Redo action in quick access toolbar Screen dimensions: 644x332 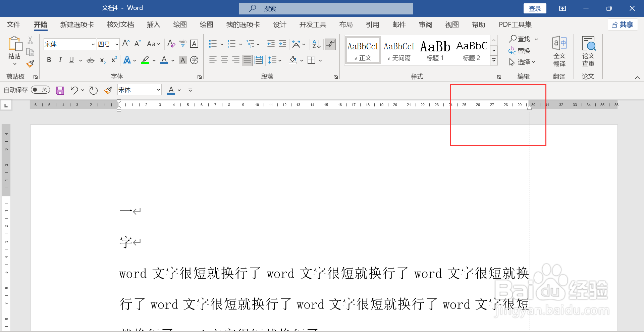[93, 90]
